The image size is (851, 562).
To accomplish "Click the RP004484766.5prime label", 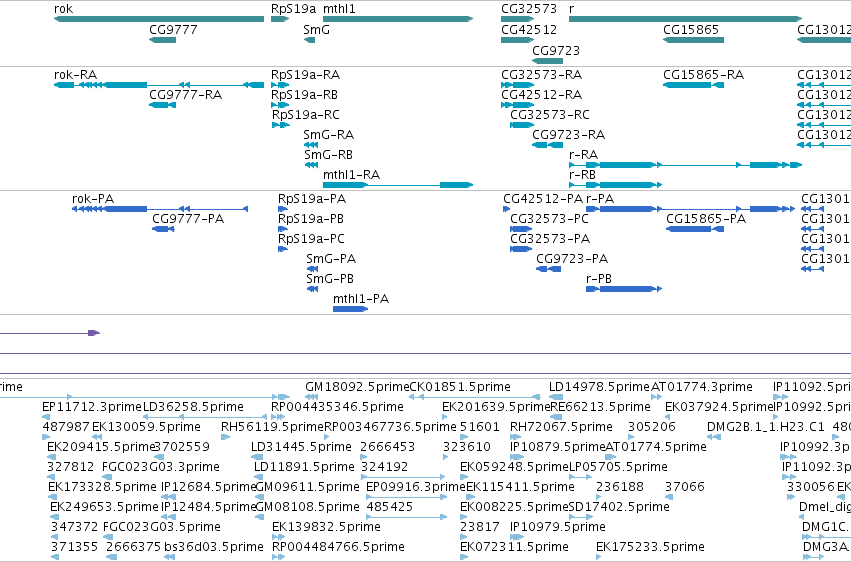I will [338, 547].
